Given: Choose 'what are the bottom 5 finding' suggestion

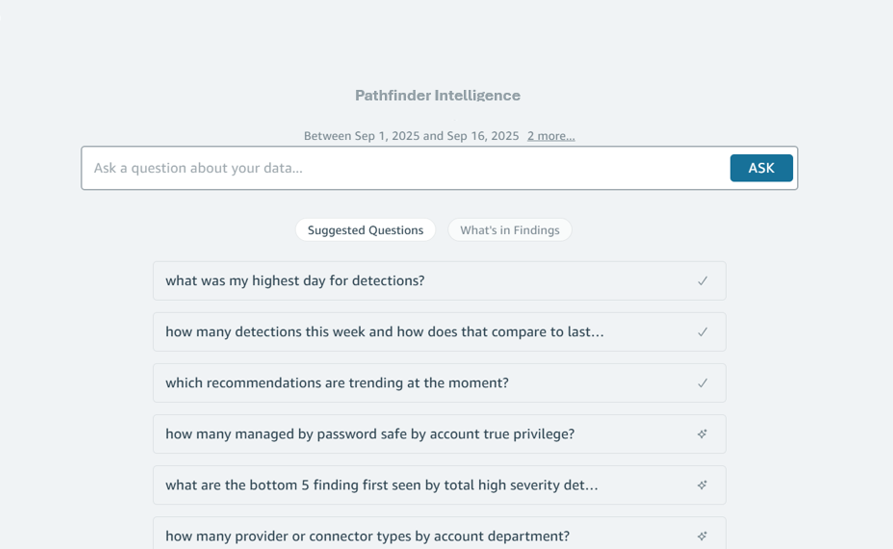Looking at the screenshot, I should tap(381, 485).
